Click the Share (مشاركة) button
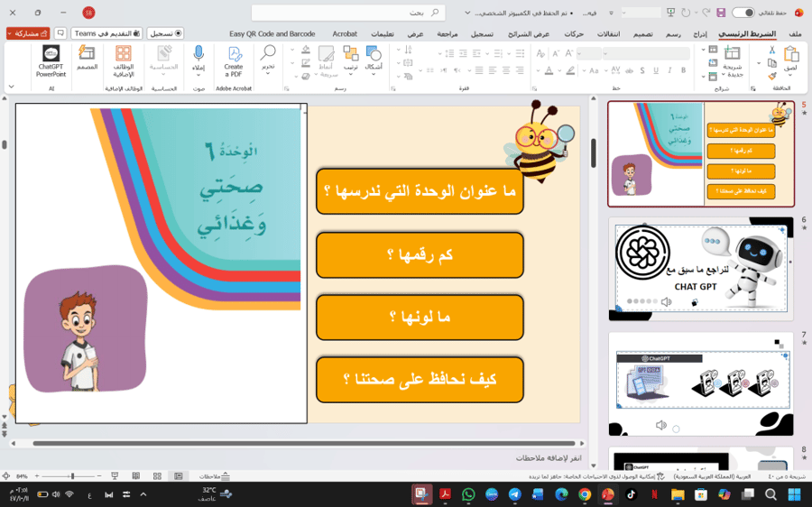 pyautogui.click(x=28, y=33)
